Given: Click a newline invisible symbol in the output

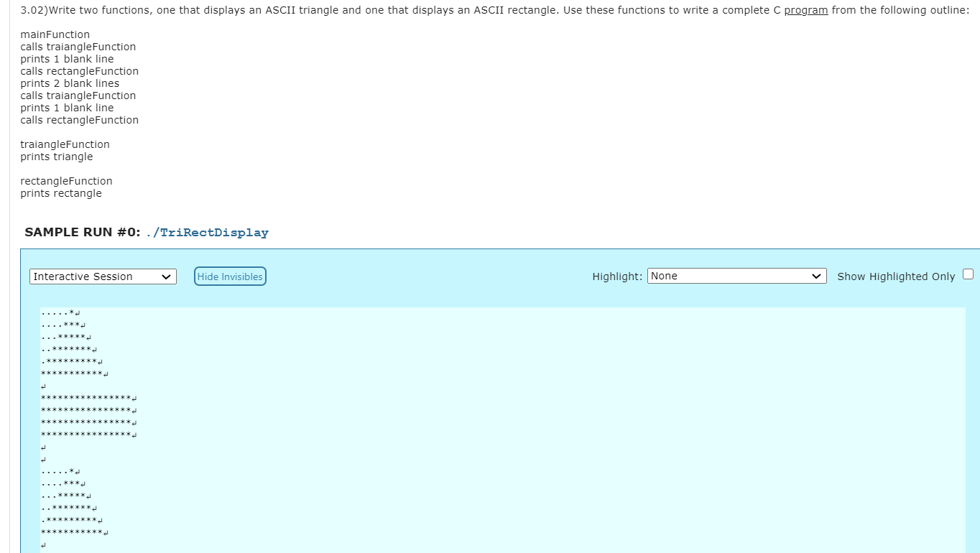Looking at the screenshot, I should [x=41, y=386].
